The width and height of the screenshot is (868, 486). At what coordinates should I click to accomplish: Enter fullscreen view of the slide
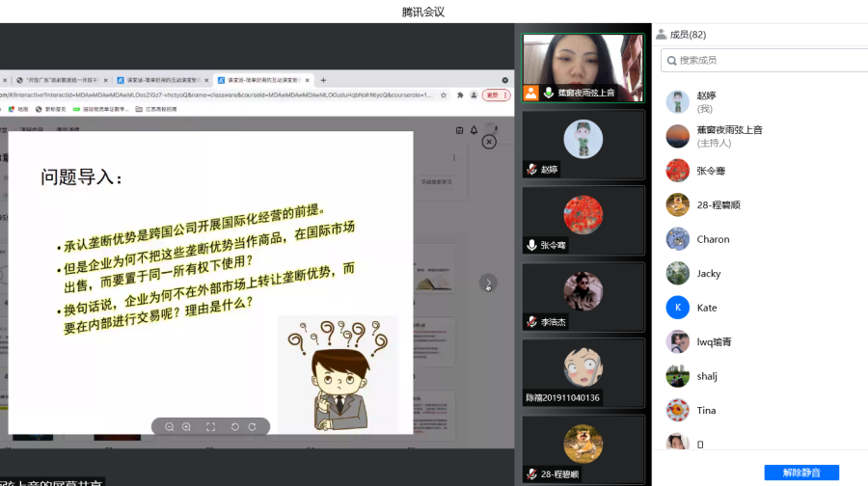click(210, 426)
